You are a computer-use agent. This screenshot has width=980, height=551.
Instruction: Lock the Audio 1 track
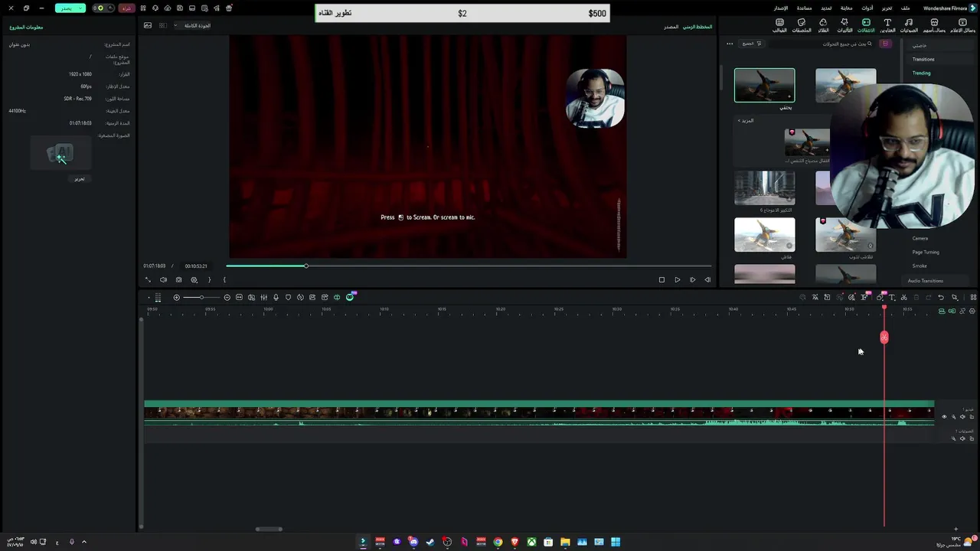pos(972,439)
